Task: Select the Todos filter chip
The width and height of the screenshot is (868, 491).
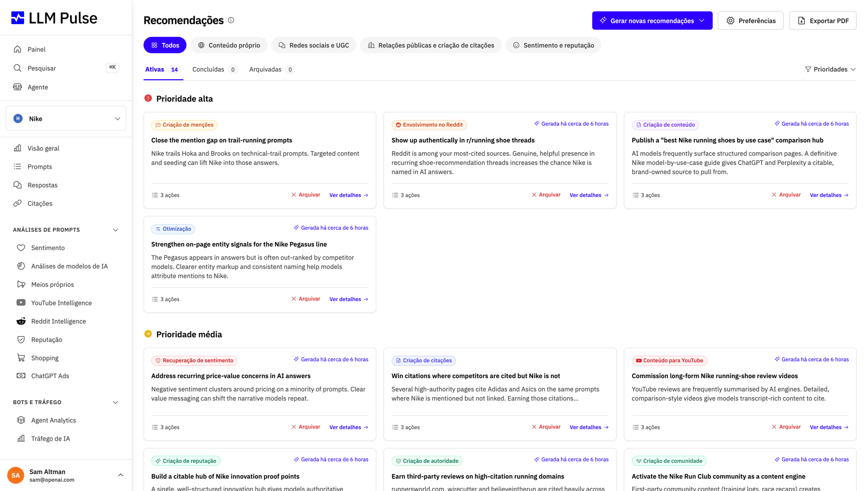Action: 165,45
